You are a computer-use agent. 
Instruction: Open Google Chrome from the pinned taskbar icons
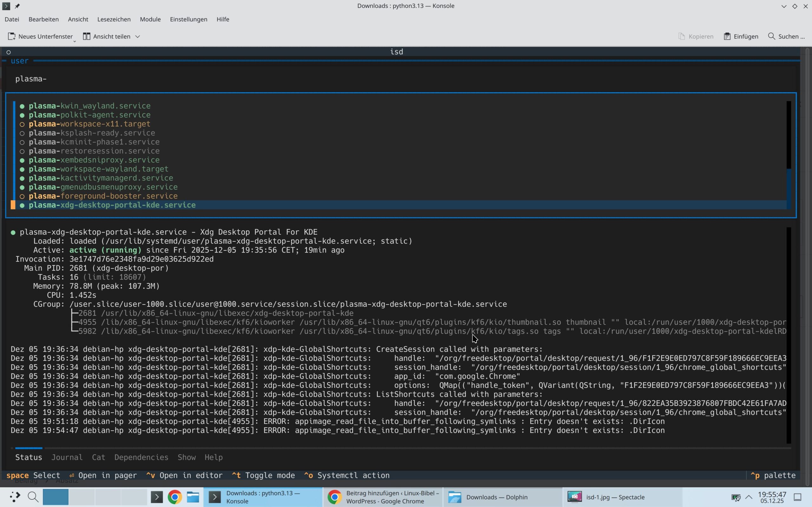(175, 497)
